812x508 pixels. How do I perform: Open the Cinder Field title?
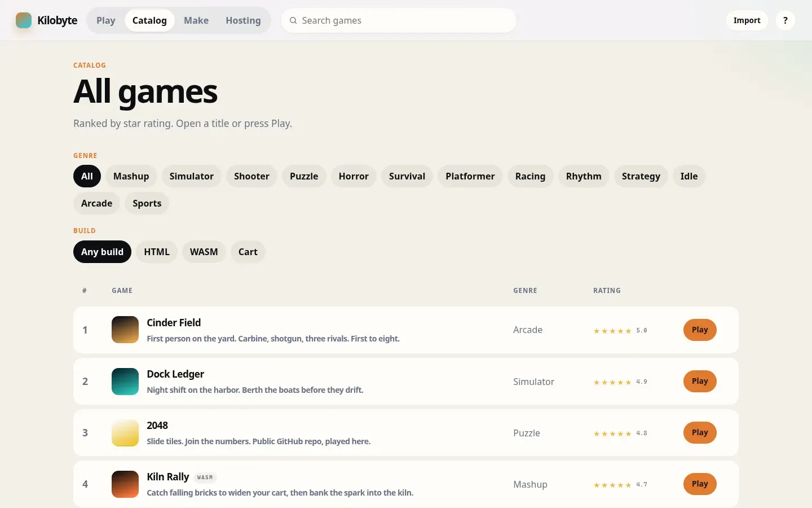click(x=174, y=322)
